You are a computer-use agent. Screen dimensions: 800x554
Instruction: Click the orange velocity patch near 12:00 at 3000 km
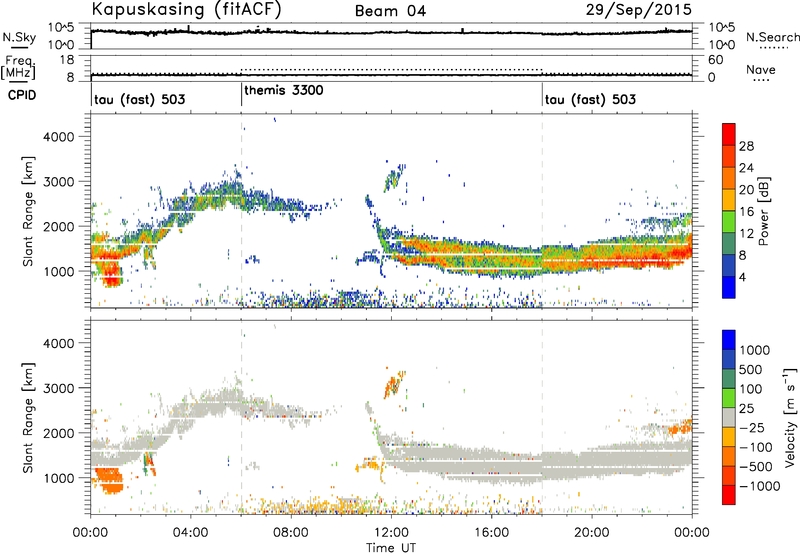pos(394,384)
